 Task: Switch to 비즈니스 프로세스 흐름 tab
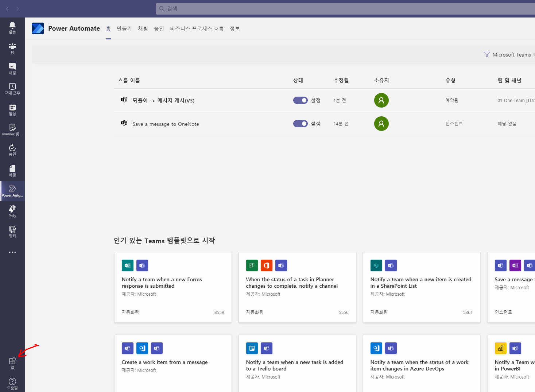[x=197, y=28]
